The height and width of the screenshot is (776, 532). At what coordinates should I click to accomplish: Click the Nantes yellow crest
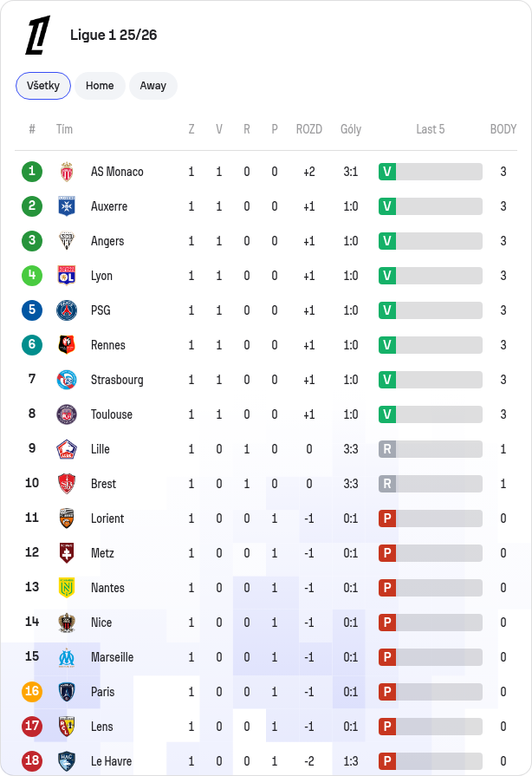67,588
